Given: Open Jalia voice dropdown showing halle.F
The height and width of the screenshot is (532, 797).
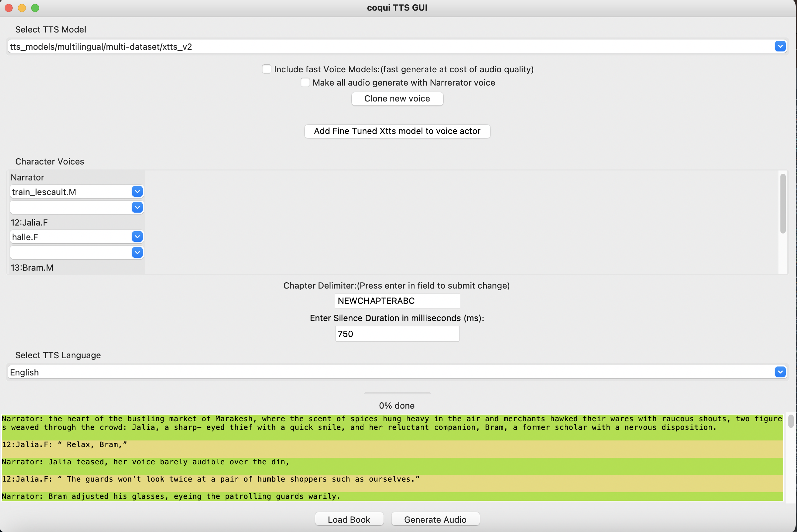Looking at the screenshot, I should tap(137, 237).
